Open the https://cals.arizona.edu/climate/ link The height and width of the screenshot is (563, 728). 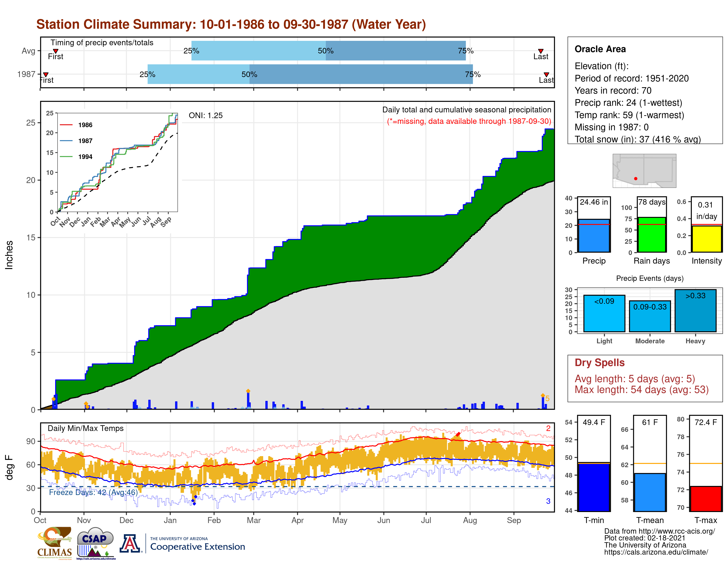[x=656, y=552]
